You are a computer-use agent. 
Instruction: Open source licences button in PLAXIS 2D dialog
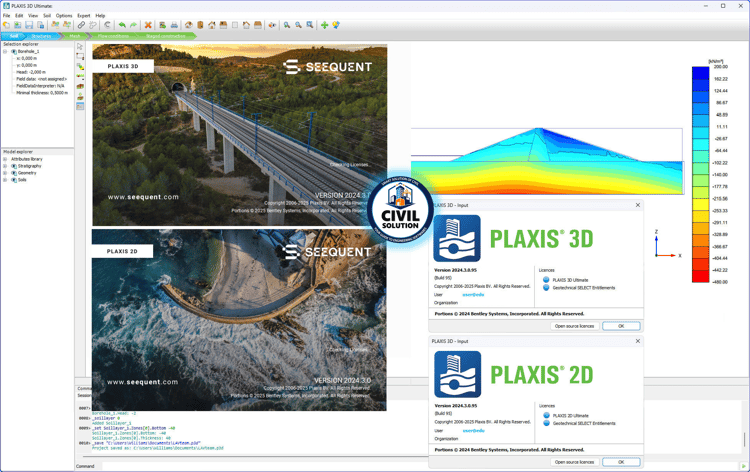pos(574,462)
